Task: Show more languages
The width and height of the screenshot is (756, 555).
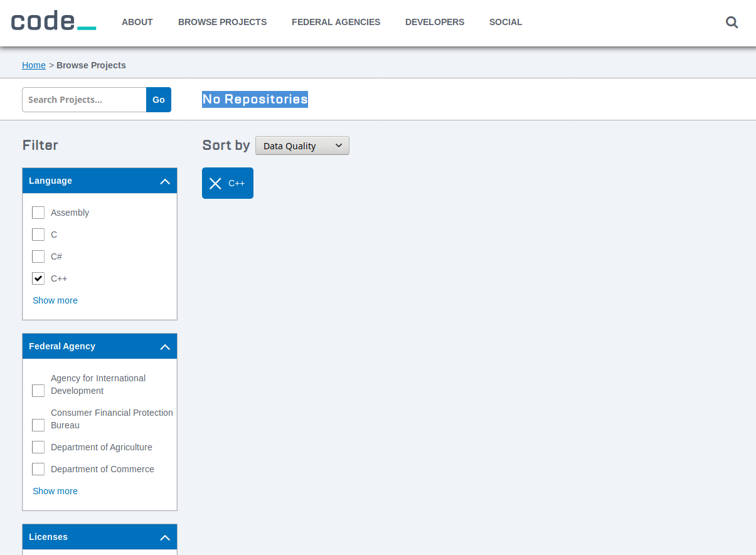Action: [x=55, y=300]
